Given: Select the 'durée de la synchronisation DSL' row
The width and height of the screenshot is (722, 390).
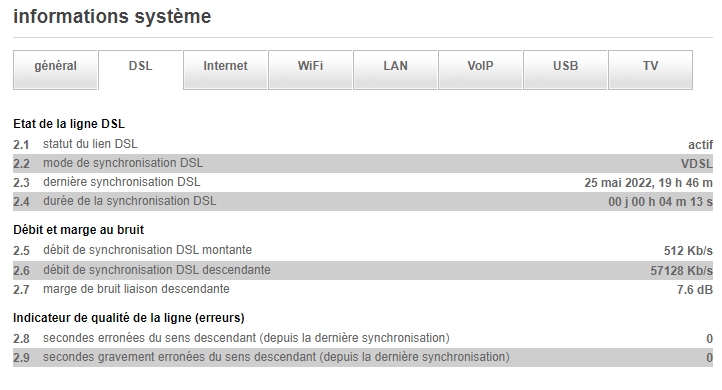Looking at the screenshot, I should click(x=363, y=202).
